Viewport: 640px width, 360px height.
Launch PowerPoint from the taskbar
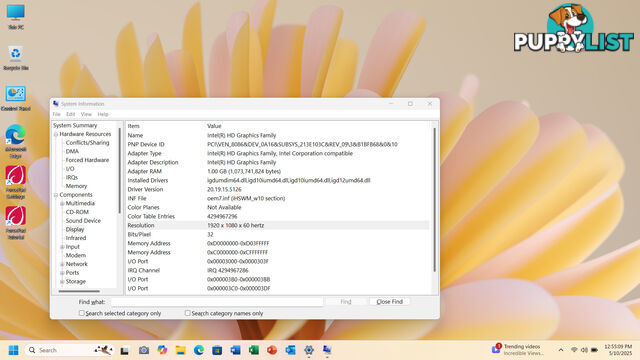tap(272, 350)
